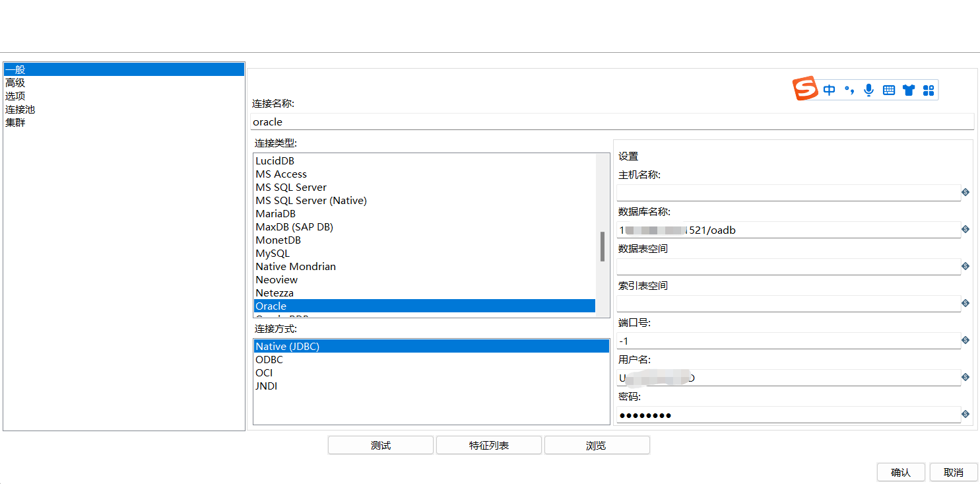
Task: Confirm with the 确认 button
Action: pos(901,472)
